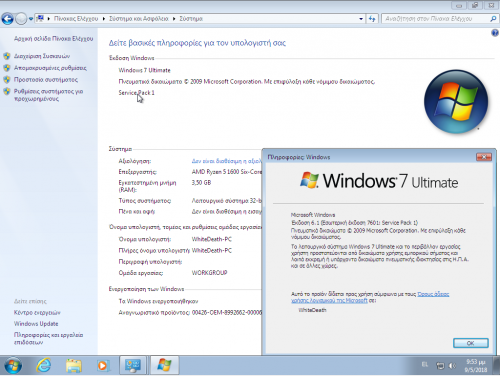Click shield icon beside Προστασία συστήματος
The image size is (500, 376).
click(7, 80)
